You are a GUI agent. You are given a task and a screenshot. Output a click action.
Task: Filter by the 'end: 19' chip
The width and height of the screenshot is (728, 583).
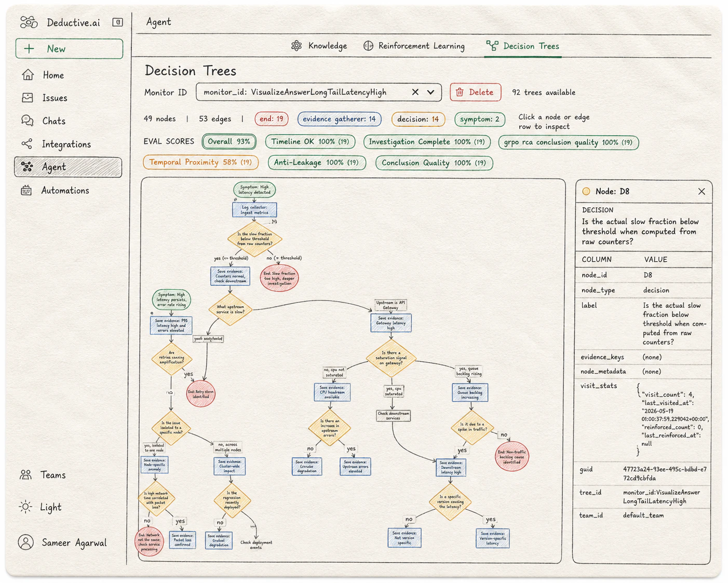click(x=272, y=119)
